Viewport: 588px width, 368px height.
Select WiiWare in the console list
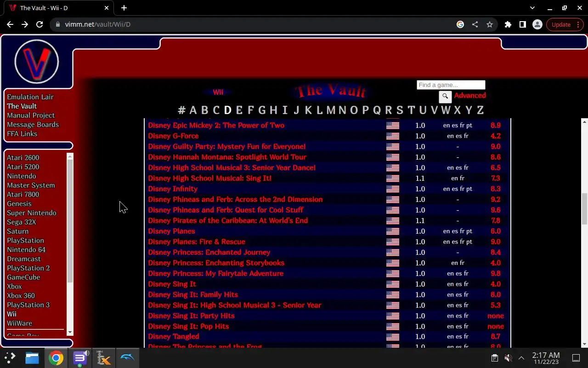(19, 323)
